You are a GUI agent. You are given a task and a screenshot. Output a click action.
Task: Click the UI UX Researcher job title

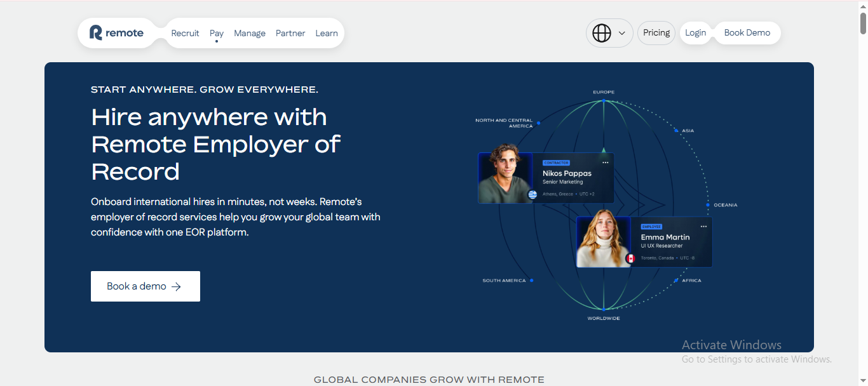pos(661,246)
